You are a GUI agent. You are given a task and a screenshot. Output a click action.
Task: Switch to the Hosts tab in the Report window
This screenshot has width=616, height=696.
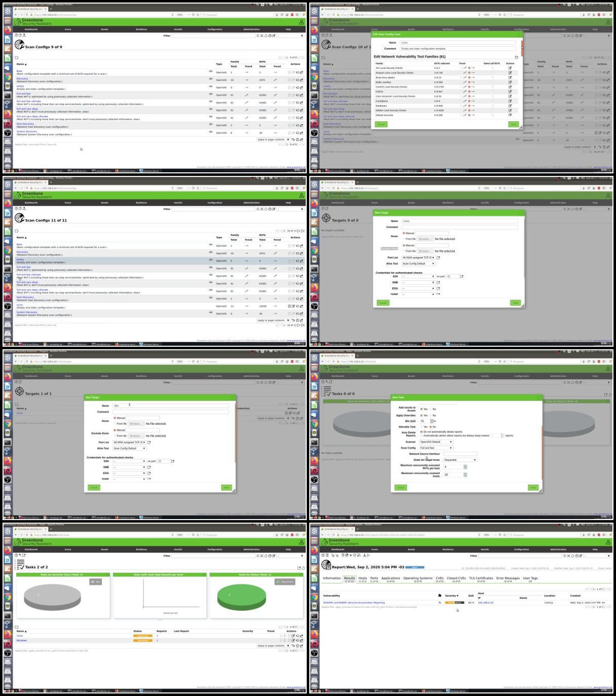click(x=363, y=579)
